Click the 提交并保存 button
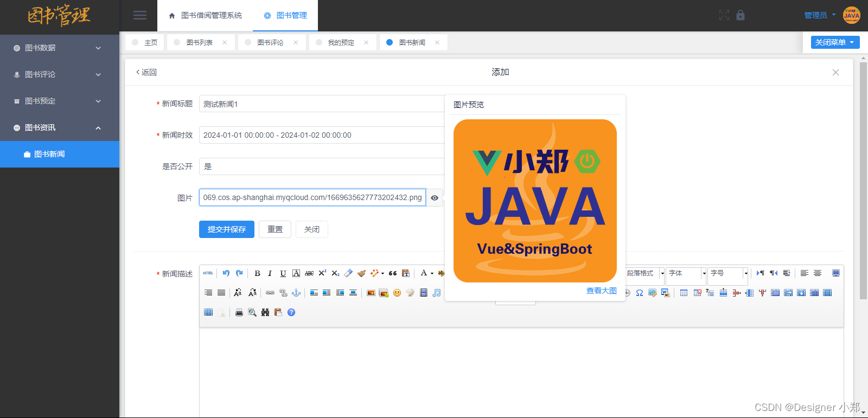 (x=227, y=229)
